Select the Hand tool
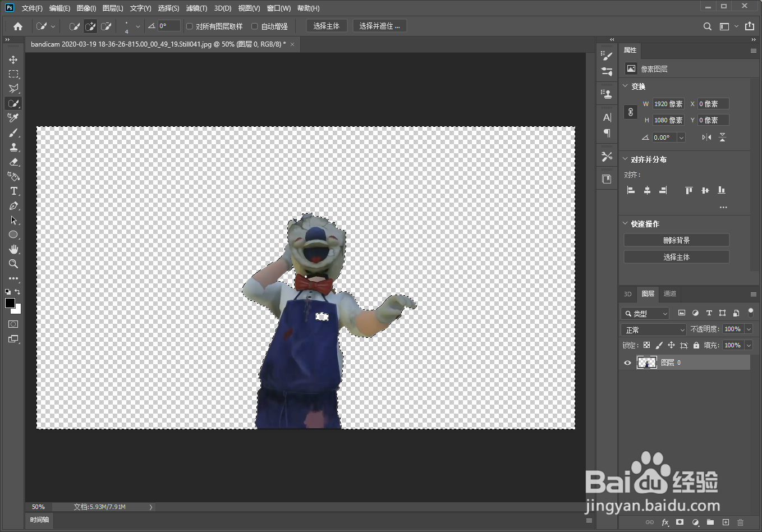Screen dimensions: 762x532 (x=13, y=249)
